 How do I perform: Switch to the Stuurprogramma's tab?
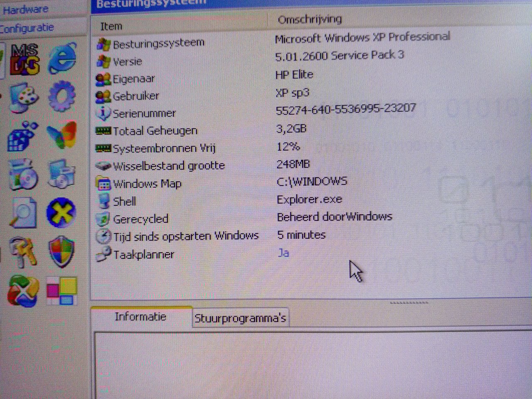tap(240, 318)
